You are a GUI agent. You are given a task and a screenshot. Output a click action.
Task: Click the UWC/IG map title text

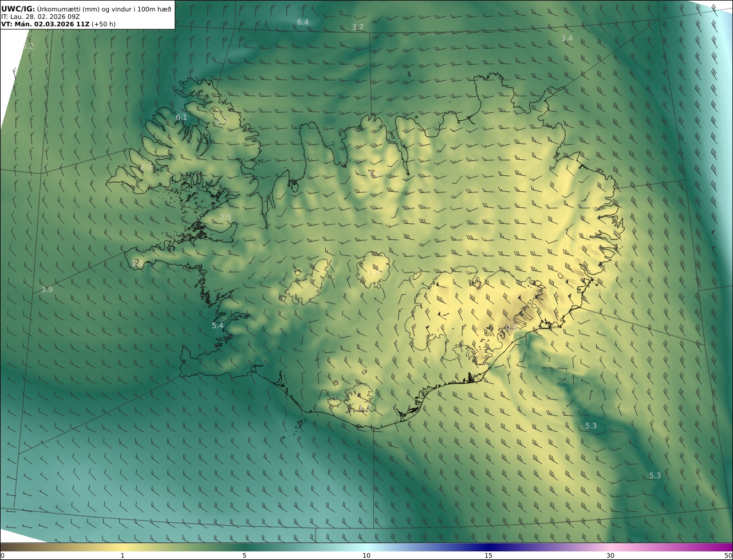point(86,9)
